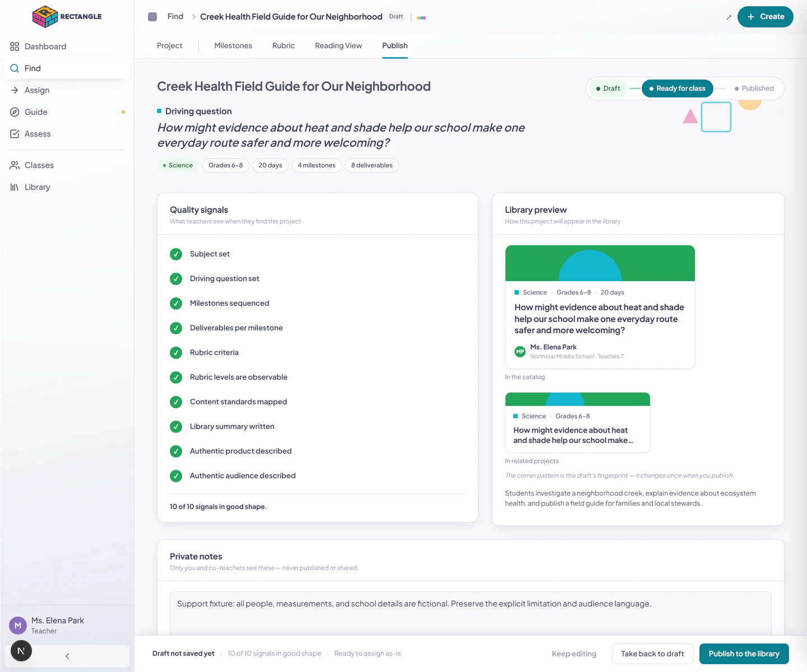
Task: Set status to Draft
Action: (x=608, y=88)
